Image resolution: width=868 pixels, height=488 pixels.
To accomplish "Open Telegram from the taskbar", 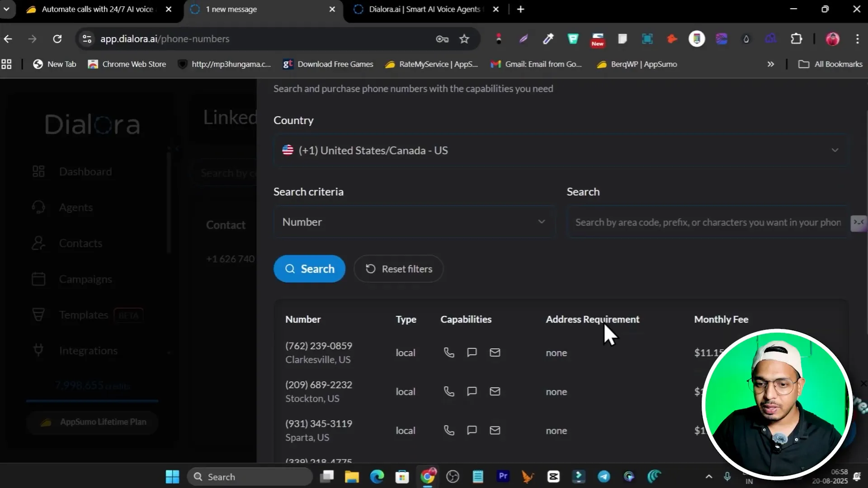I will point(604,477).
